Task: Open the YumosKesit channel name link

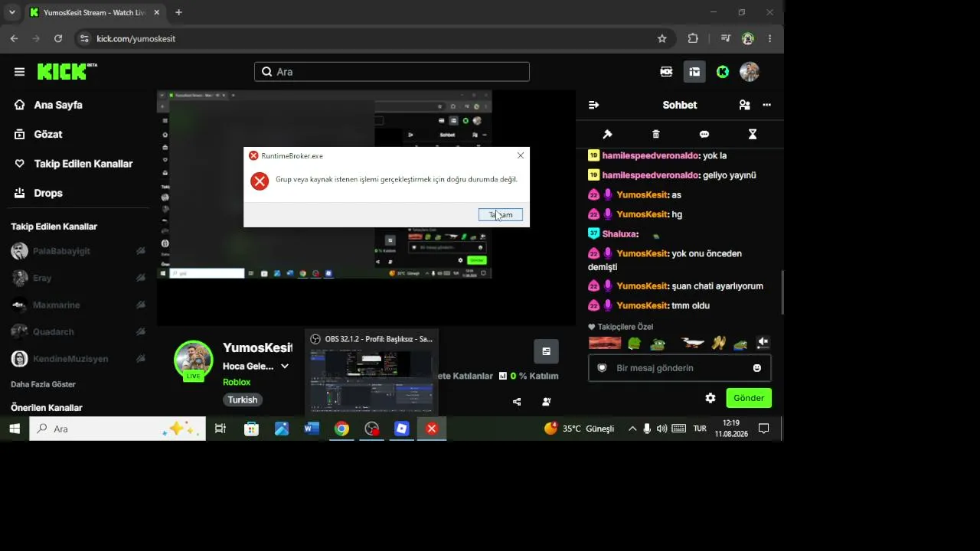Action: pos(257,348)
